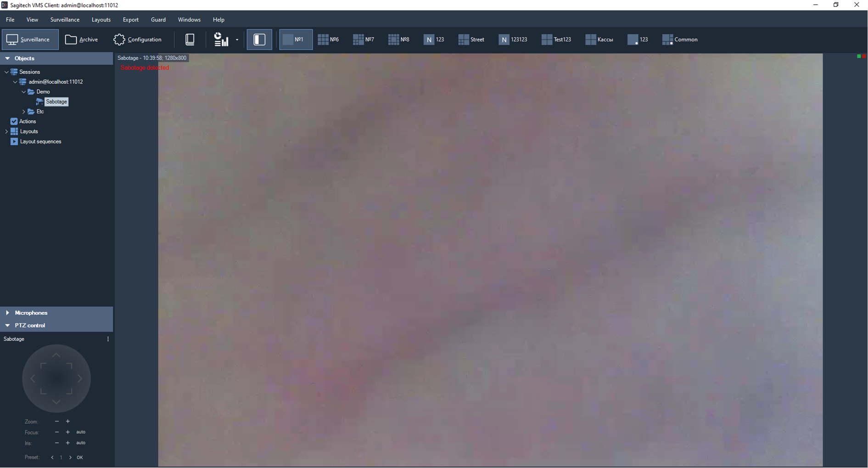Enable auto focus in PTZ control
The width and height of the screenshot is (868, 468).
click(81, 432)
